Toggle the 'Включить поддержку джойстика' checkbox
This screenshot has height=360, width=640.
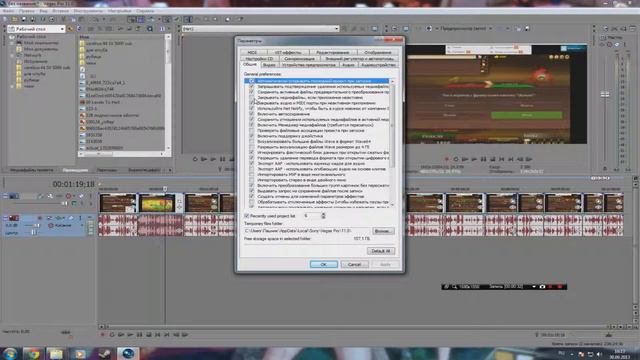tap(251, 136)
